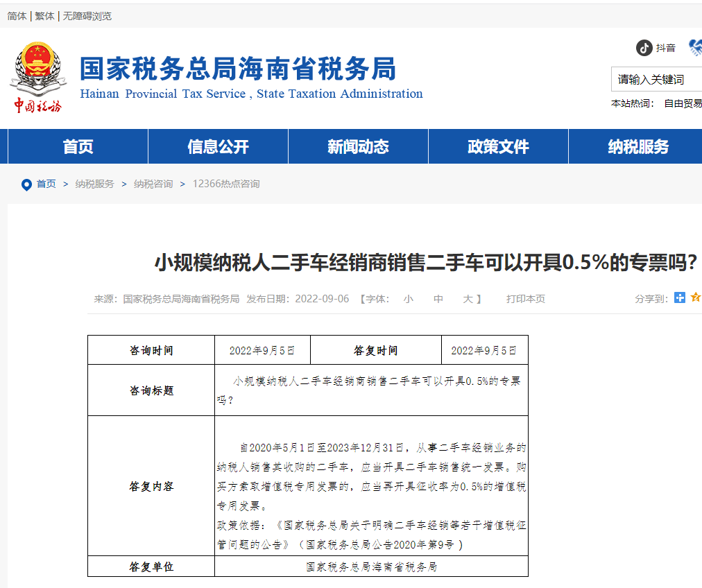
Task: Set font size to small (小)
Action: pyautogui.click(x=409, y=299)
